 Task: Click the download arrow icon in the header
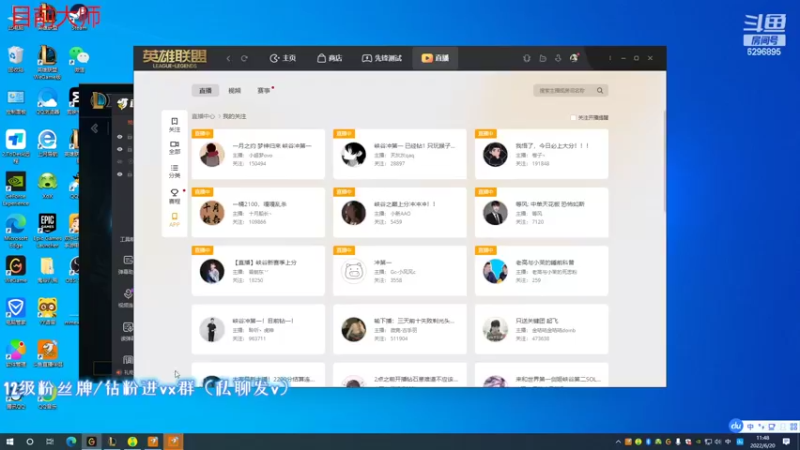click(558, 58)
